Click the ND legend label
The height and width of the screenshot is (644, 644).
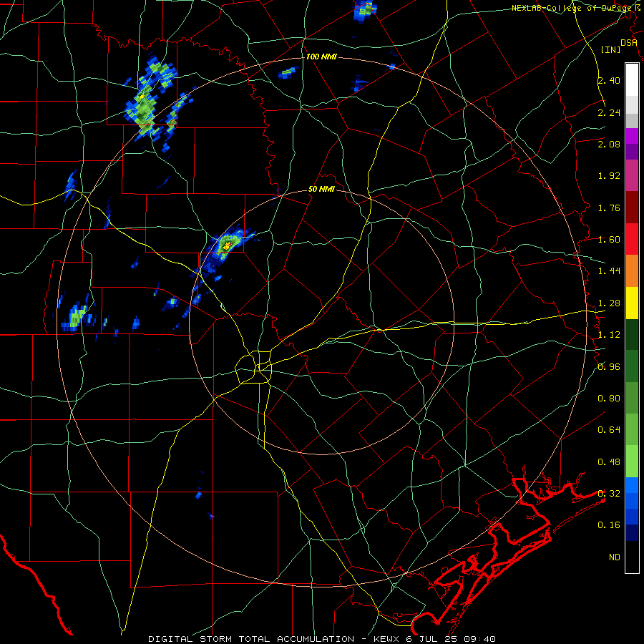(615, 557)
